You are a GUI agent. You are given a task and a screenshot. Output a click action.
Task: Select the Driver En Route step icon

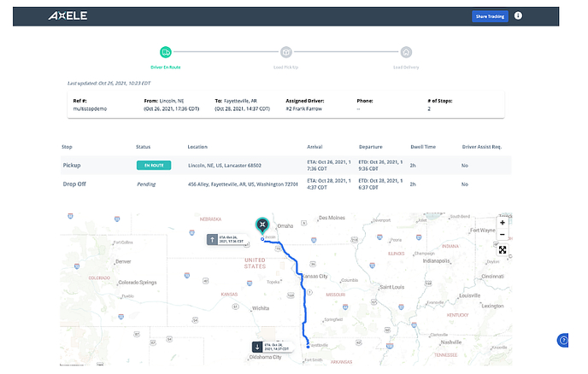[x=166, y=52]
